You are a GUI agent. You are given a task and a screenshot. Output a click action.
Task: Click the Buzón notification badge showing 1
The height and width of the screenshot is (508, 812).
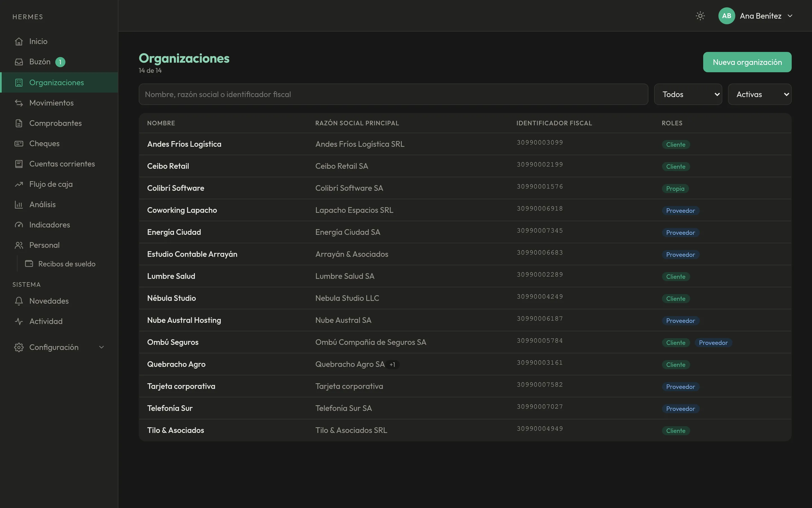click(x=60, y=62)
